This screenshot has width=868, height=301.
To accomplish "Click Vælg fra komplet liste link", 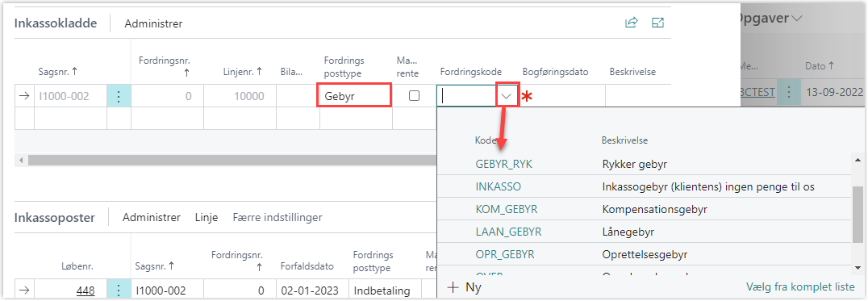I will click(x=800, y=287).
